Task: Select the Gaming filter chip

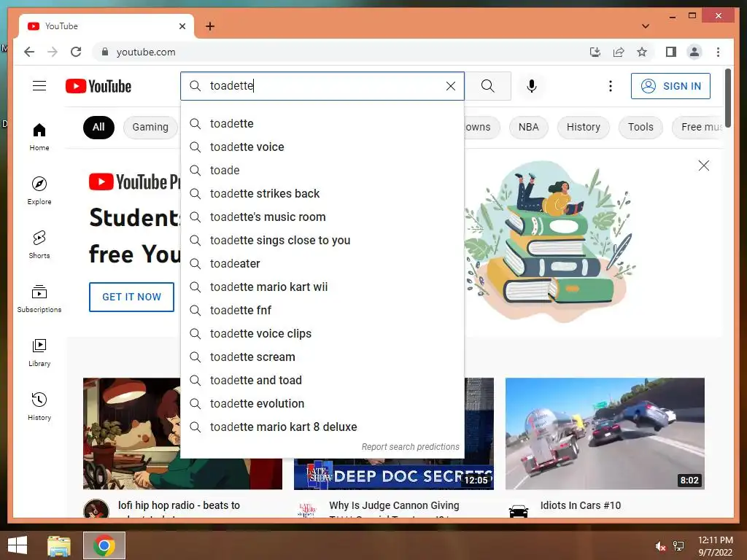Action: click(150, 127)
